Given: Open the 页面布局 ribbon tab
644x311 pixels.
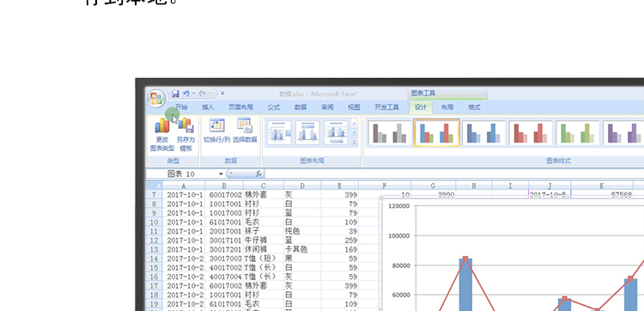Looking at the screenshot, I should point(240,107).
